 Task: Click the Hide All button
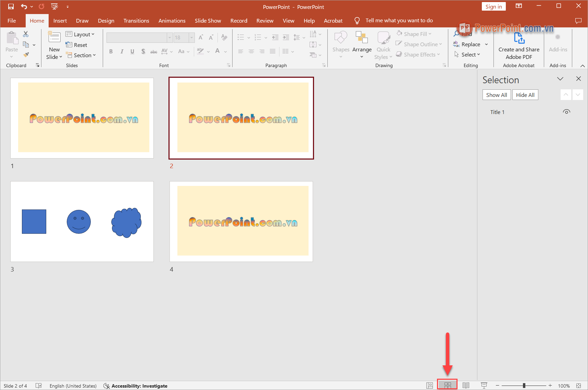[x=525, y=95]
